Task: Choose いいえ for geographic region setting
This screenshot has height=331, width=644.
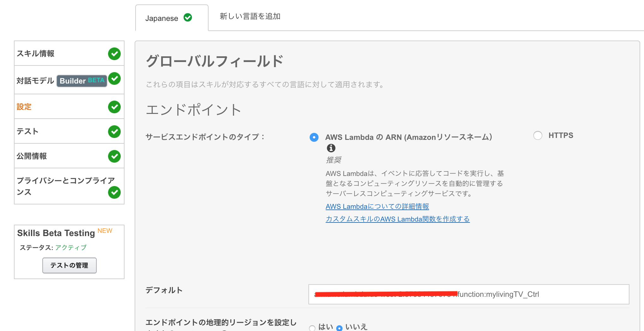Action: point(339,328)
